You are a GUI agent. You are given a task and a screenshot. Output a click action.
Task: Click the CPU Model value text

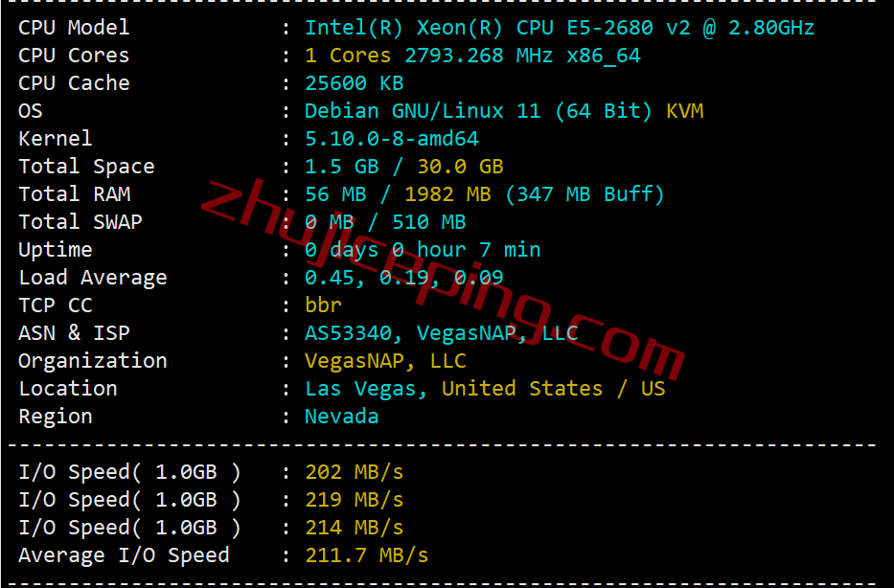tap(560, 28)
